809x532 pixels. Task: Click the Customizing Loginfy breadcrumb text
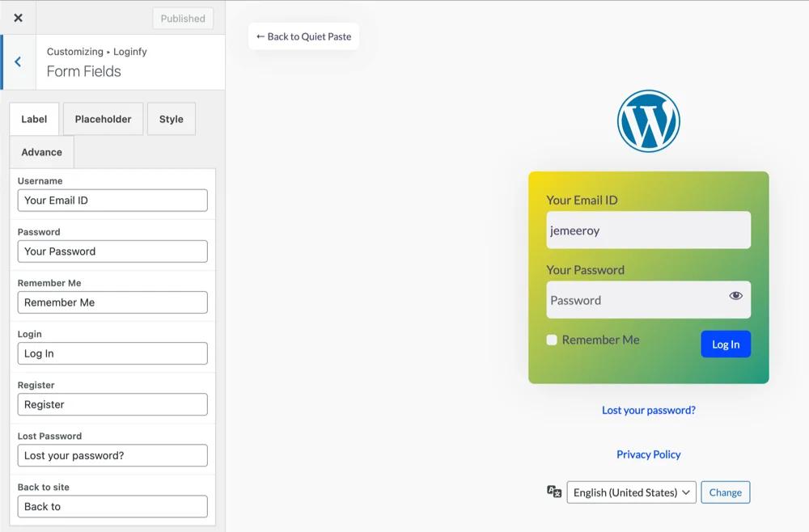coord(96,52)
